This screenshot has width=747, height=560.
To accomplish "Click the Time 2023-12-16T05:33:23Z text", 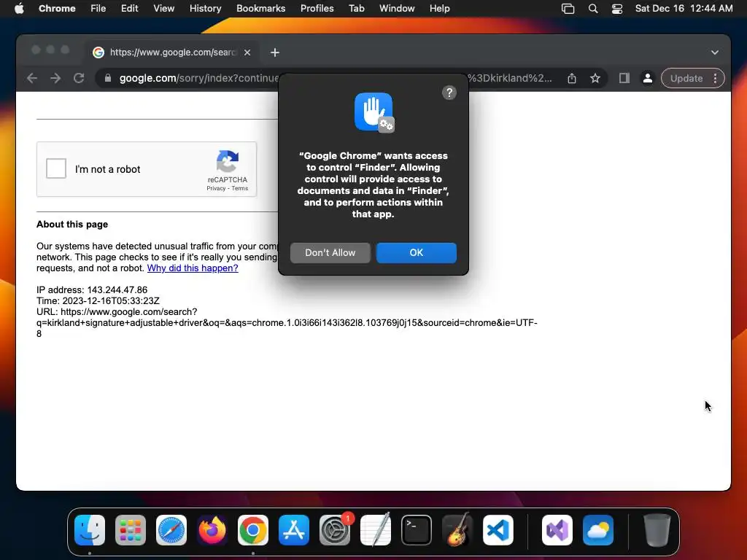I will (98, 301).
